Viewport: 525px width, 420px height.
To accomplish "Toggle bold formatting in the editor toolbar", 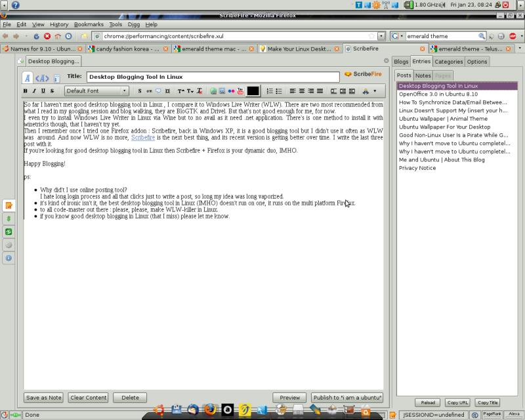I will click(x=26, y=91).
